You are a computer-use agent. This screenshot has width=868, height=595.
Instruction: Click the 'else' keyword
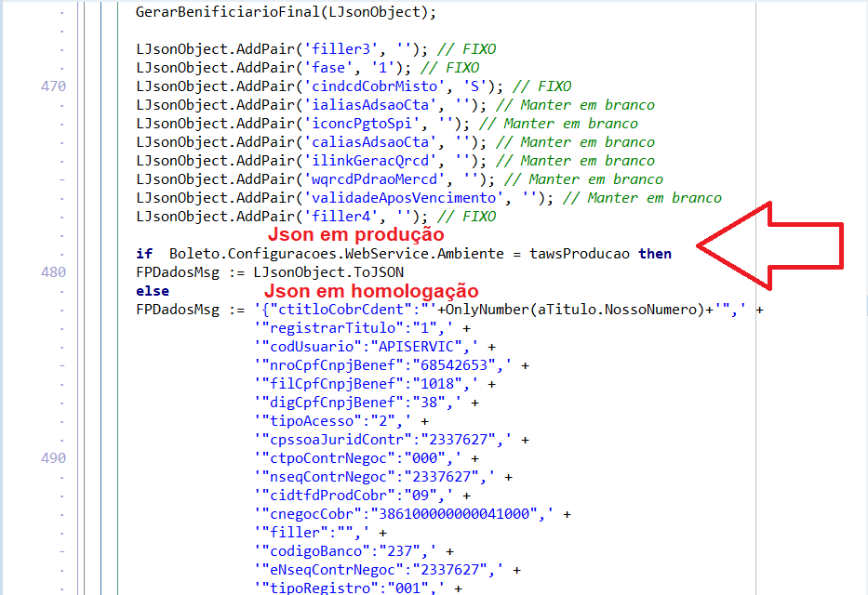point(153,291)
